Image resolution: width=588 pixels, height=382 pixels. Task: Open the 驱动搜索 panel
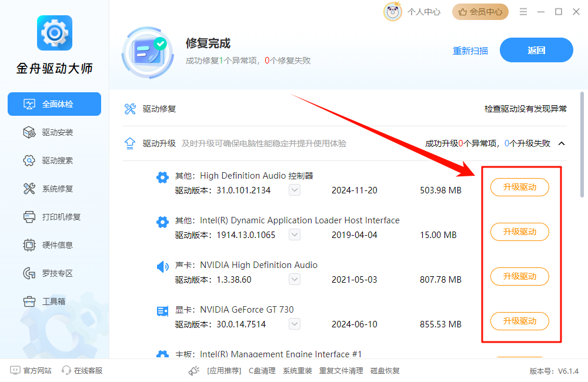point(54,160)
